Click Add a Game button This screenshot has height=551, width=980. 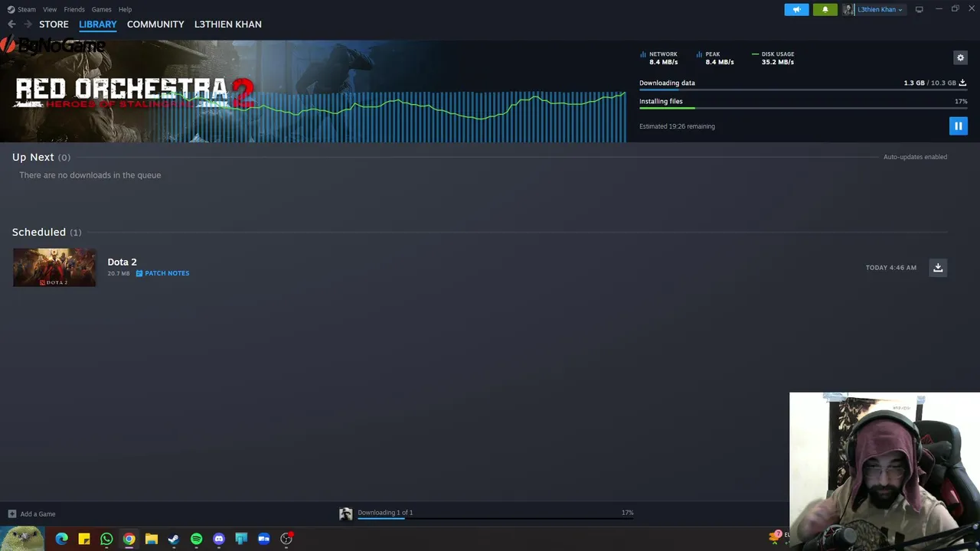(x=32, y=514)
